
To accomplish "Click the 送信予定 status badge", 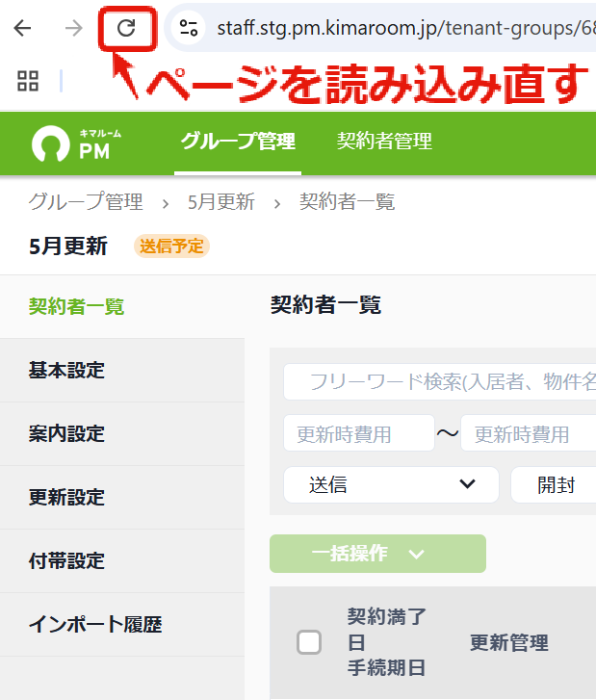I will pyautogui.click(x=171, y=246).
